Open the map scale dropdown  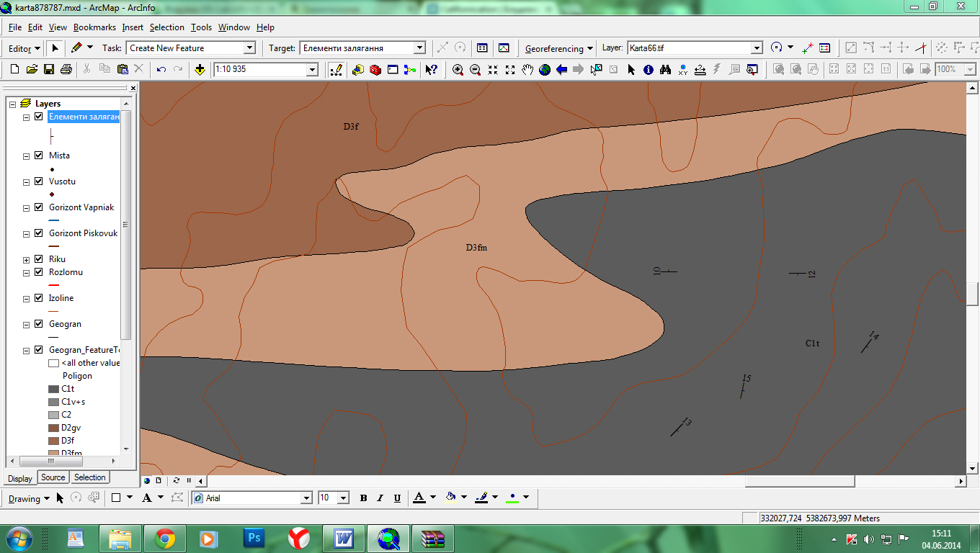pos(312,70)
